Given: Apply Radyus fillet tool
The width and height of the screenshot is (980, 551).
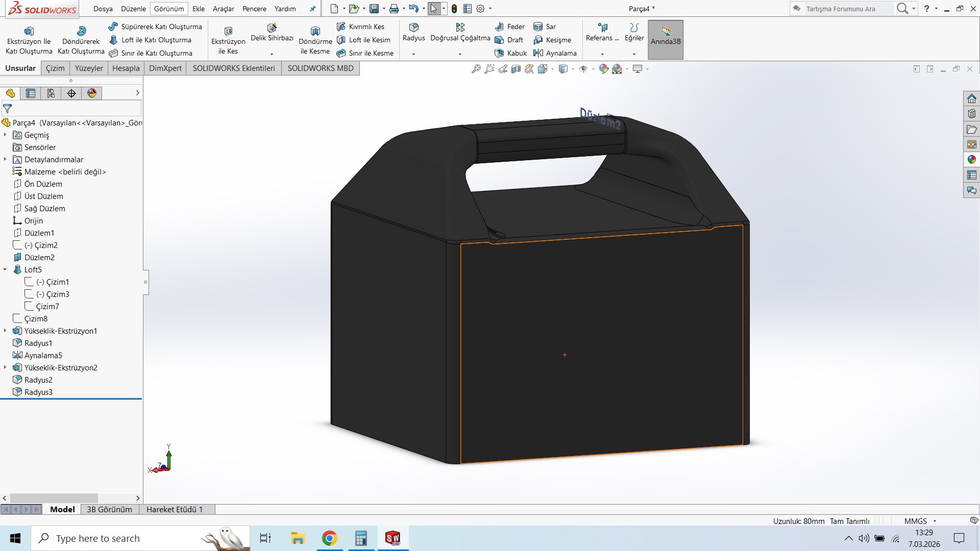Looking at the screenshot, I should (413, 33).
